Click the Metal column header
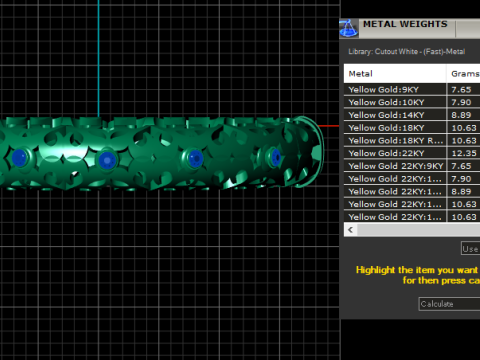Screen dimensions: 480x360 point(395,74)
